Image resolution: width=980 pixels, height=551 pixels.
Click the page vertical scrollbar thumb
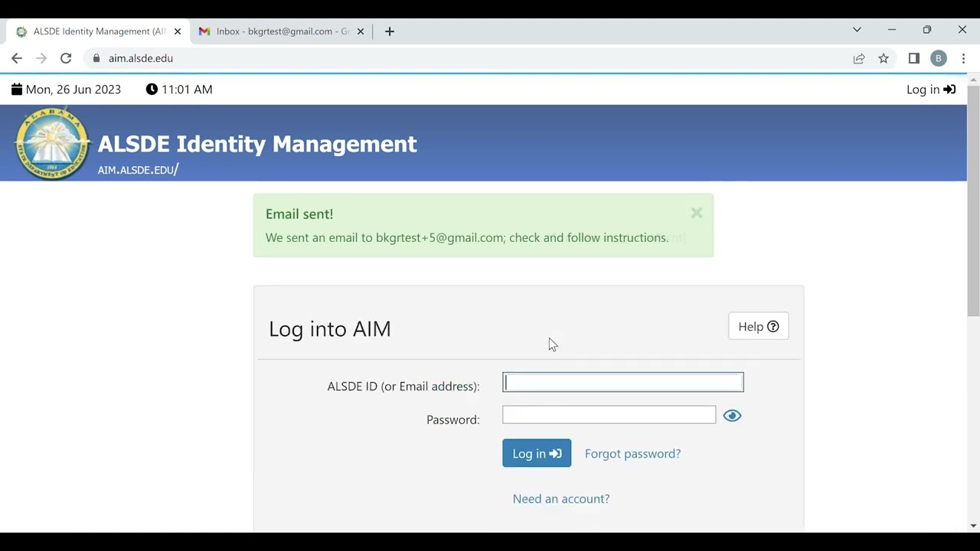point(974,201)
